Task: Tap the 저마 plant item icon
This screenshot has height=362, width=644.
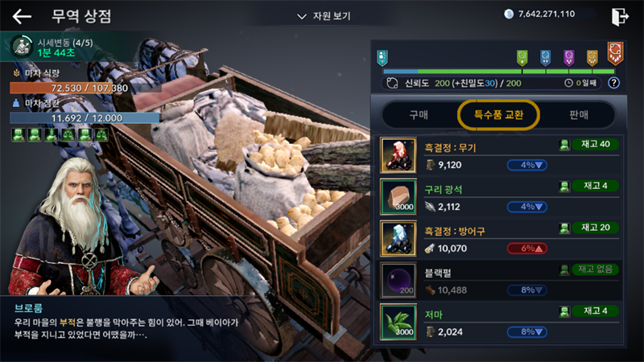Action: 398,323
